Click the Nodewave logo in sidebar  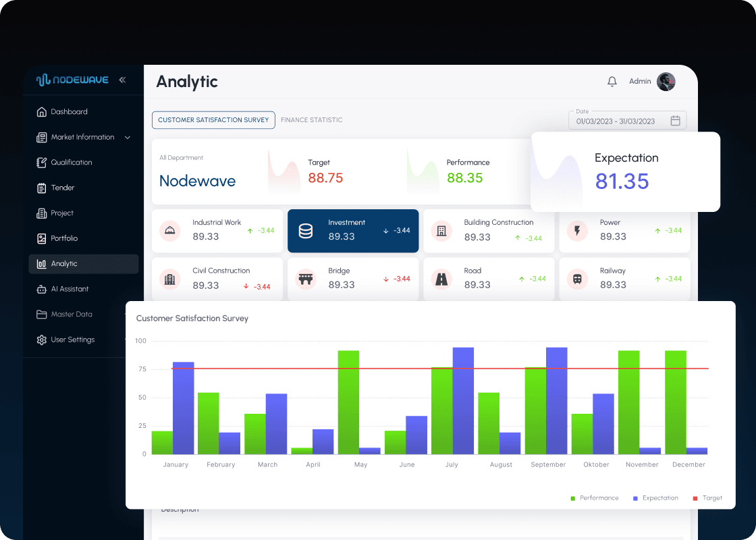coord(72,80)
